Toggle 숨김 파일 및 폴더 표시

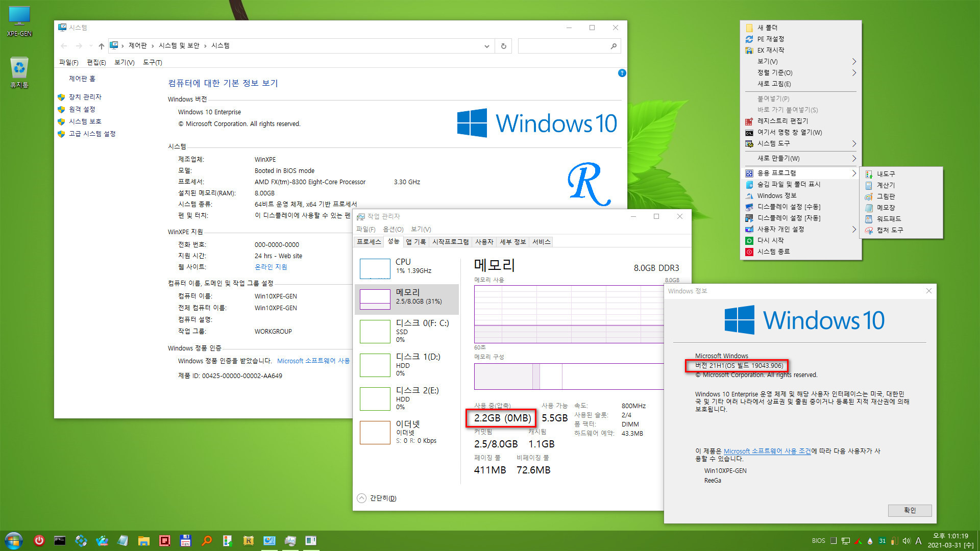coord(800,184)
